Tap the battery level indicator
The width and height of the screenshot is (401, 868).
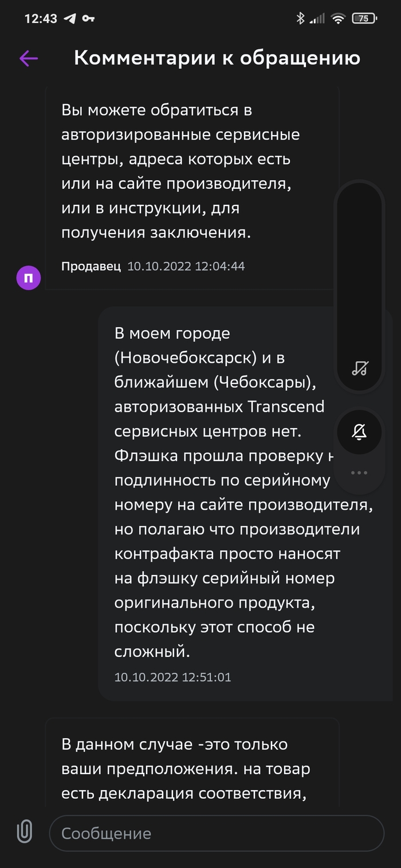[364, 18]
